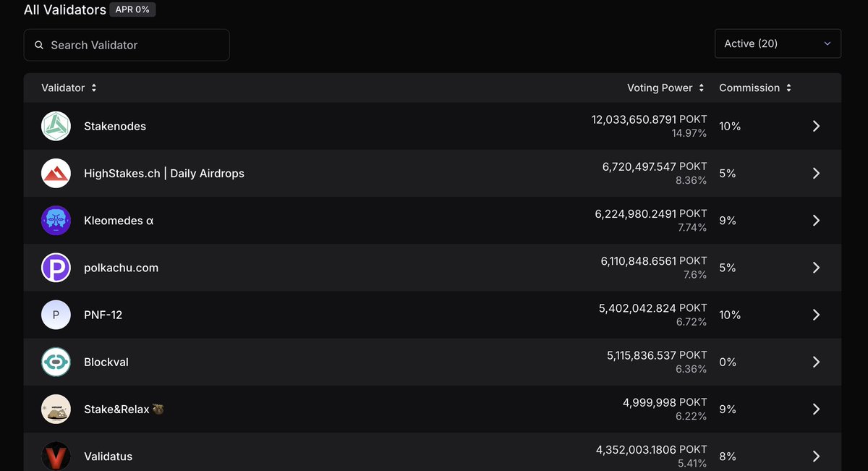
Task: Open Kleomedes row chevron
Action: point(816,221)
